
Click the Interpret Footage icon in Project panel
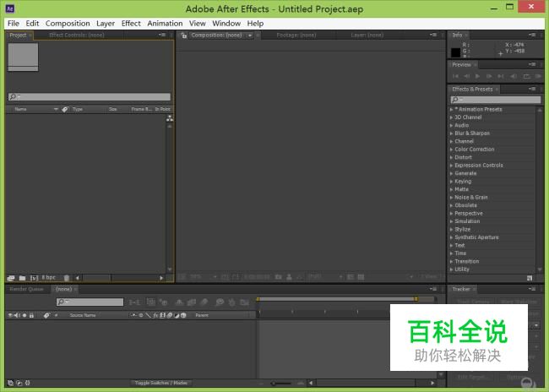point(10,278)
